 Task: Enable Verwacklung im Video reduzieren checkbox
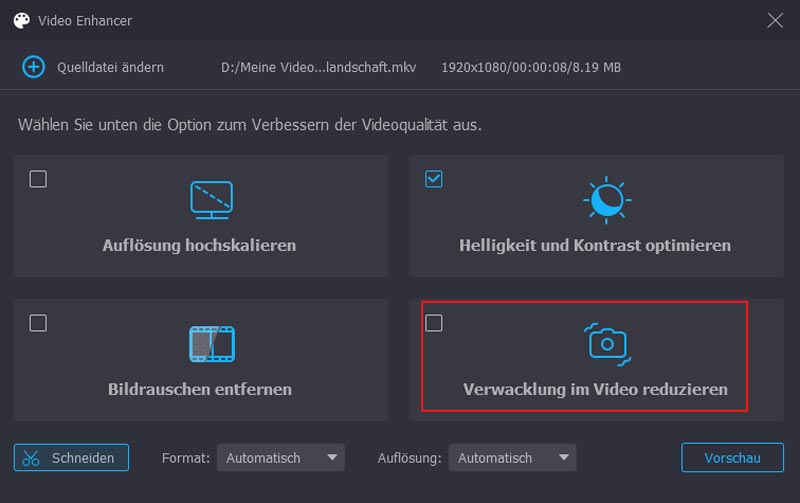[x=434, y=323]
